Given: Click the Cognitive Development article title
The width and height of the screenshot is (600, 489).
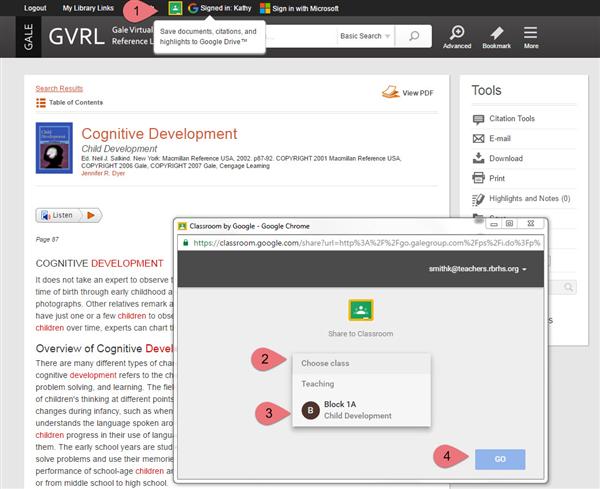Looking at the screenshot, I should tap(159, 134).
